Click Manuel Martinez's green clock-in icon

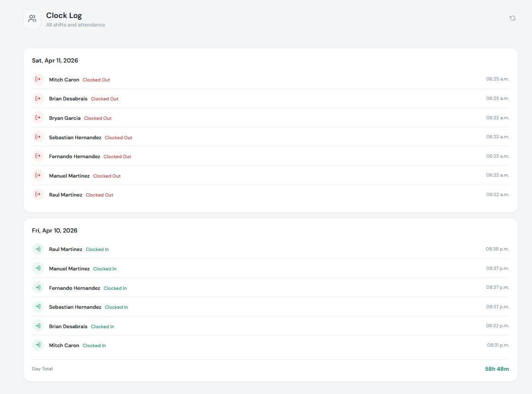[38, 268]
